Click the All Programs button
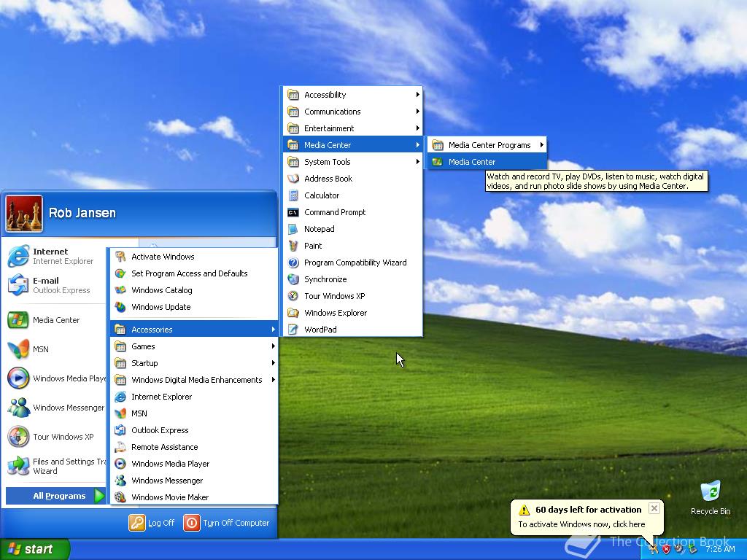 pos(55,496)
